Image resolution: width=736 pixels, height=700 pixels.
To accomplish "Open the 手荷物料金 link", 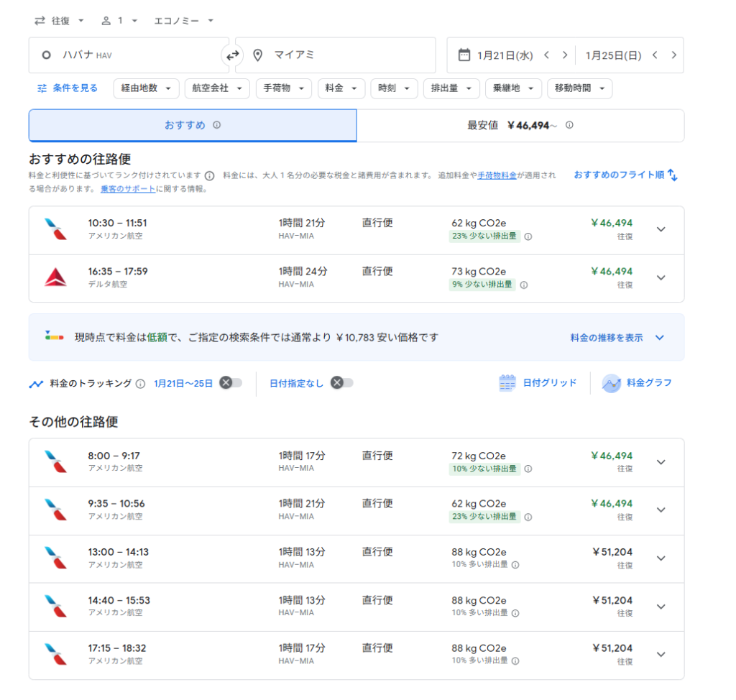I will pyautogui.click(x=497, y=175).
